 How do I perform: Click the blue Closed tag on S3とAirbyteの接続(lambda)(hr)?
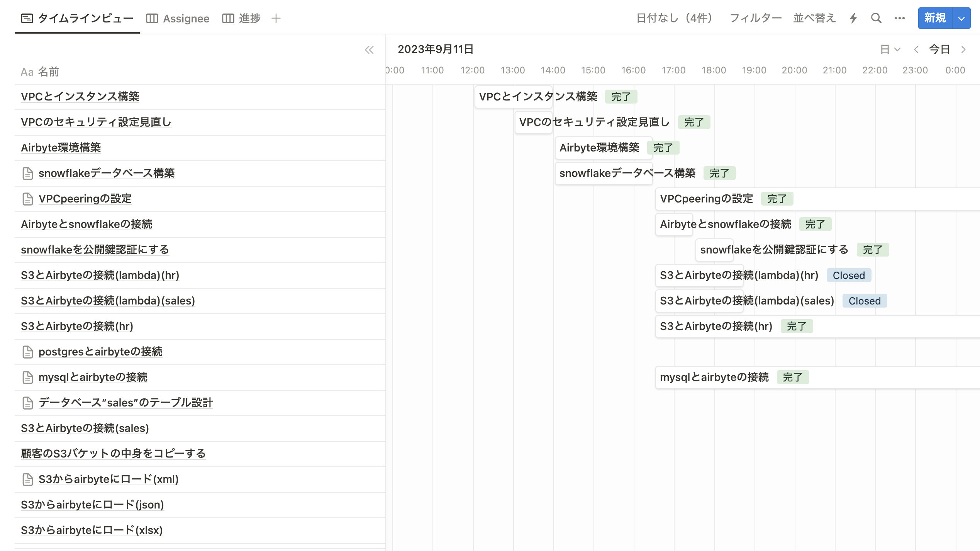pos(848,275)
